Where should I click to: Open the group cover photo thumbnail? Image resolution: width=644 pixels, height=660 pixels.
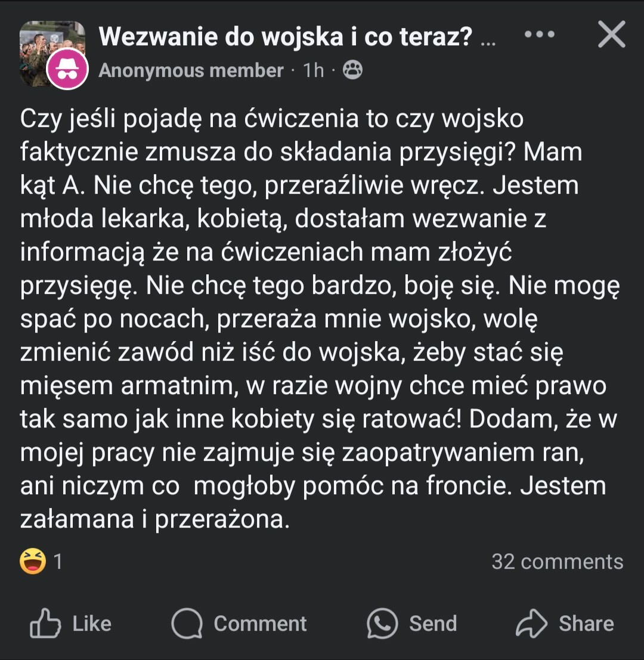click(36, 43)
